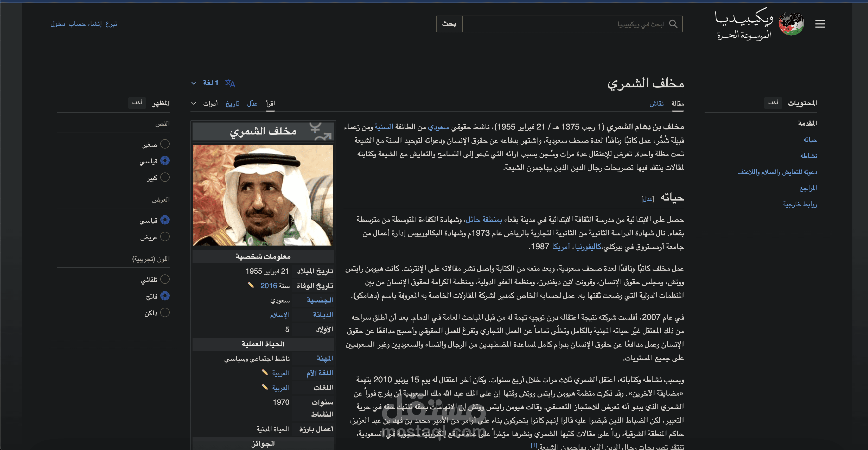Select قياسي text size radio button
This screenshot has height=450, width=868.
click(x=165, y=161)
